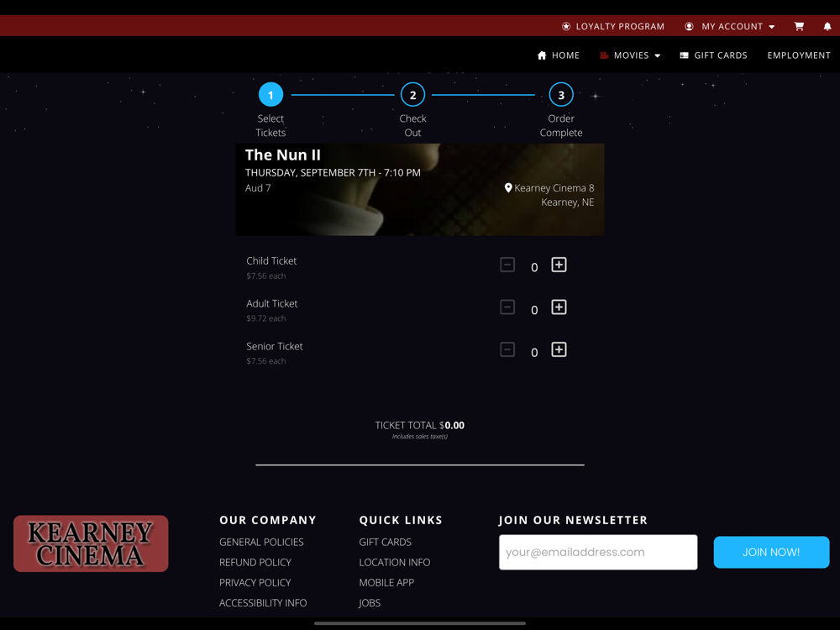Open General Policies link
The width and height of the screenshot is (840, 630).
pos(261,542)
